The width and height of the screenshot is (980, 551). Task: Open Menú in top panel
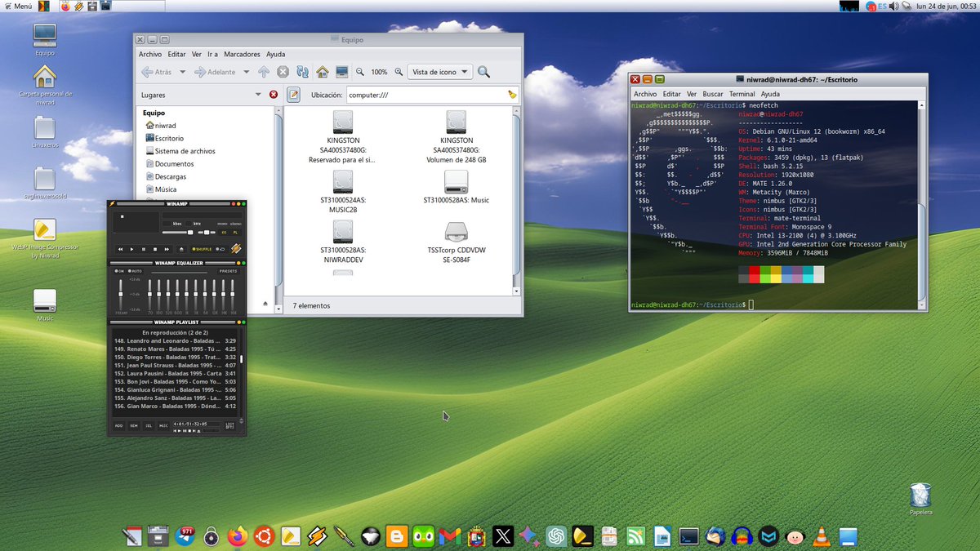[17, 6]
